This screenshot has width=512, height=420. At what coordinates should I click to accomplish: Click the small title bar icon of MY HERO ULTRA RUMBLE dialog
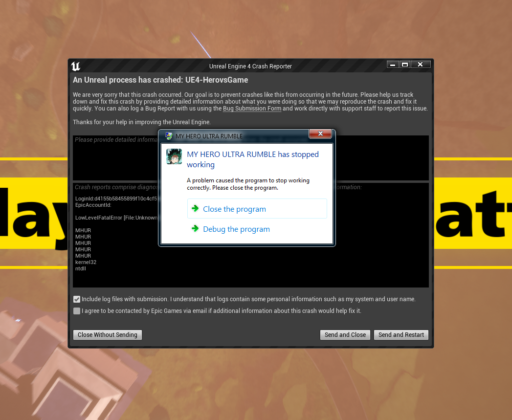tap(169, 136)
